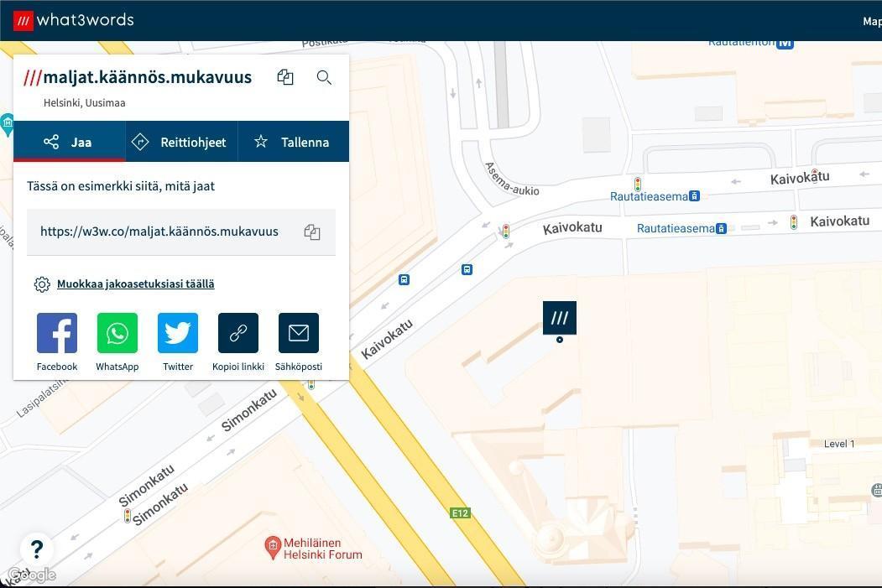Open Muokkaa jakoasetuksiasi täällä link

pyautogui.click(x=135, y=284)
